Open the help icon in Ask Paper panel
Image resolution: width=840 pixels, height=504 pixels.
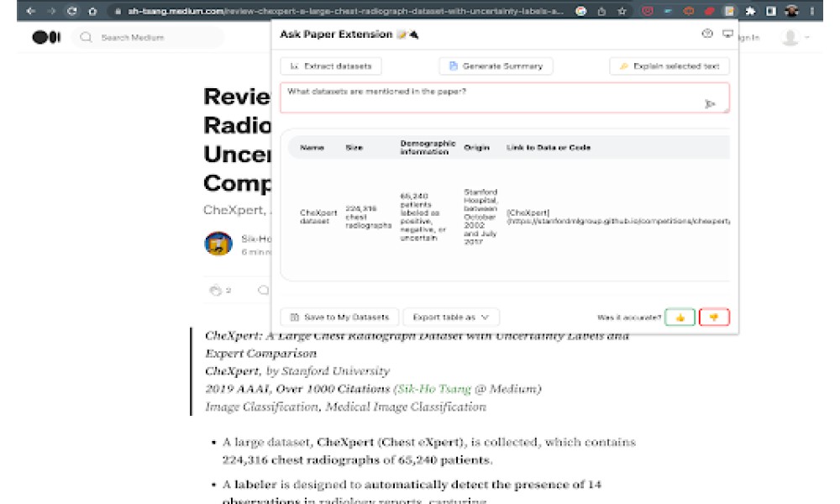click(x=707, y=34)
